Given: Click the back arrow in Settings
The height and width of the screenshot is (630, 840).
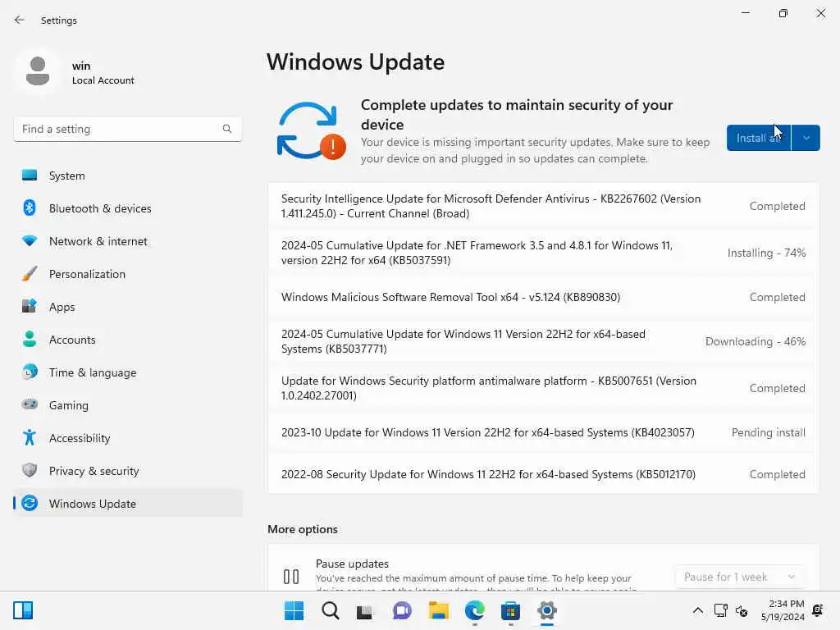Looking at the screenshot, I should 20,20.
